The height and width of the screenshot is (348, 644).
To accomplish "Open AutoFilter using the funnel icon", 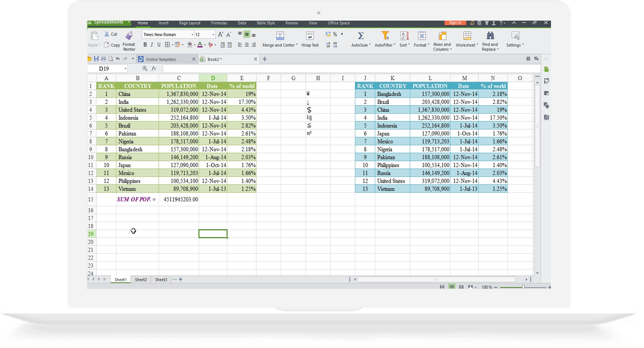I will click(x=385, y=36).
